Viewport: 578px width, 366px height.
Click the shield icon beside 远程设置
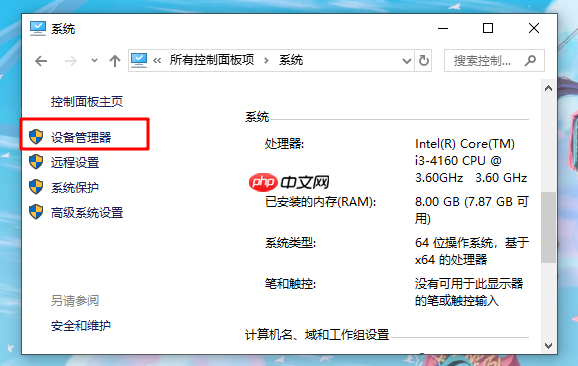(x=36, y=162)
